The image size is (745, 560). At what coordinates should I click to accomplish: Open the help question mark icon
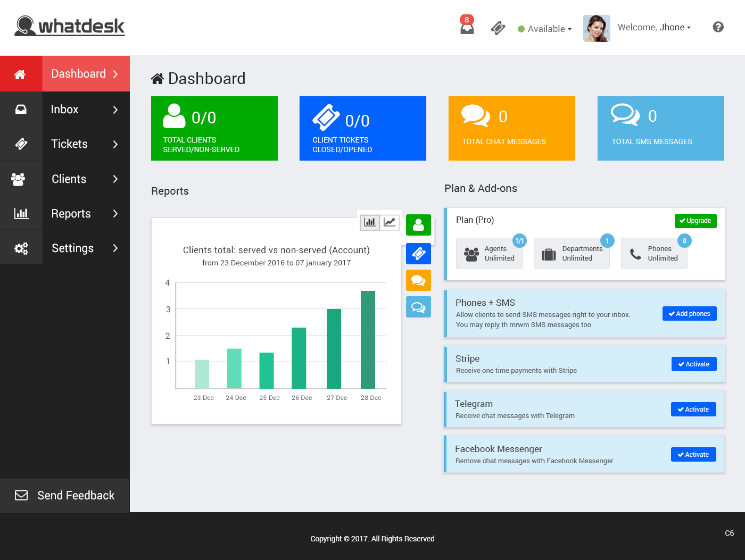coord(718,27)
